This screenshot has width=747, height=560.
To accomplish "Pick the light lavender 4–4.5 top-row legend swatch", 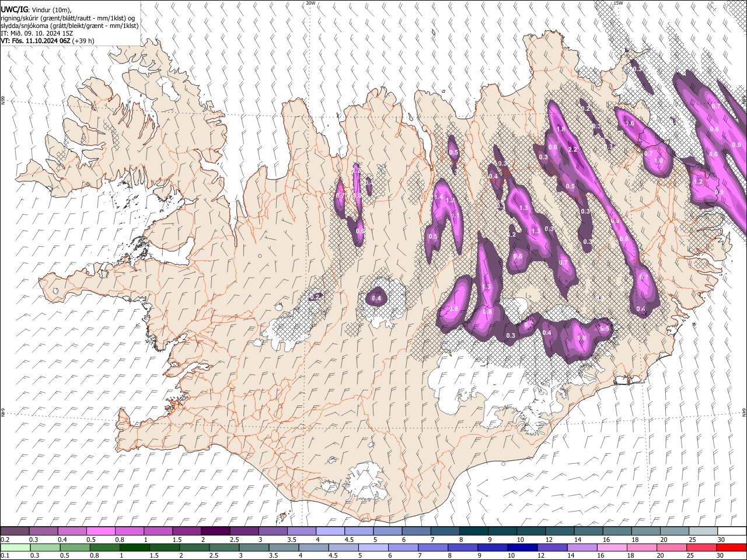I will pyautogui.click(x=330, y=531).
